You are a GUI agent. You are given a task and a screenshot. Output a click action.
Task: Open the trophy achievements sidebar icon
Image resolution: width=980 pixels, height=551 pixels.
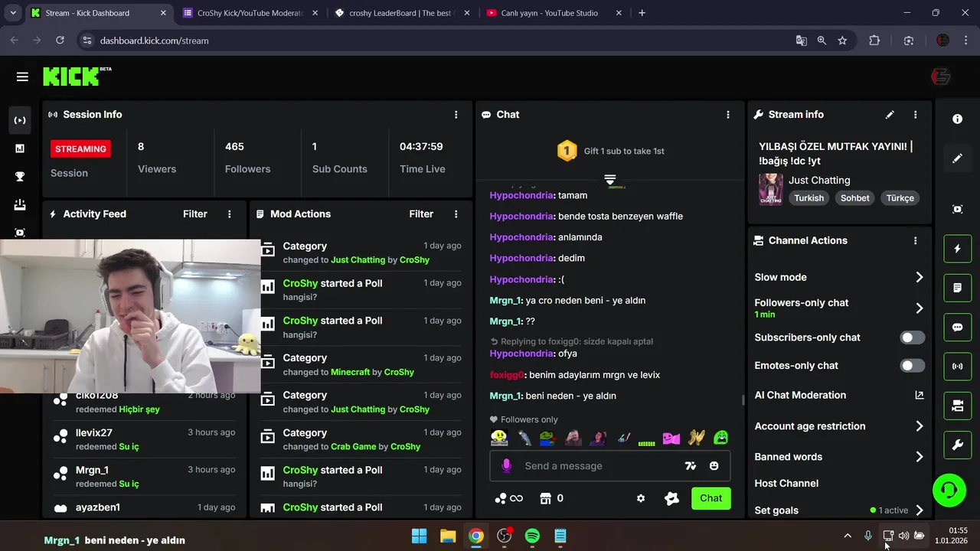click(20, 177)
